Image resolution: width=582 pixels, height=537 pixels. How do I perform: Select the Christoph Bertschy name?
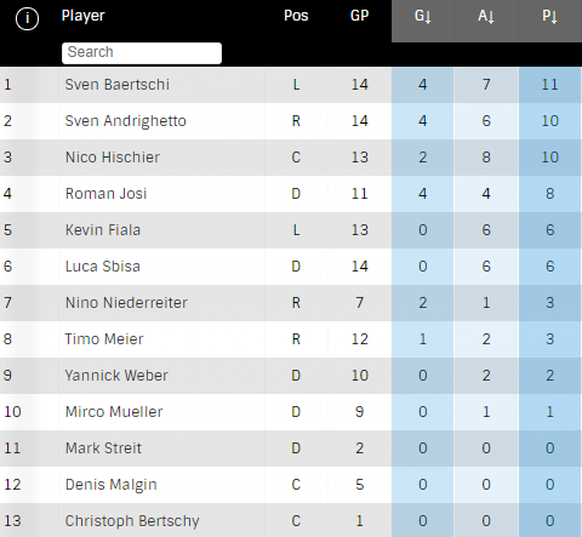pos(132,521)
